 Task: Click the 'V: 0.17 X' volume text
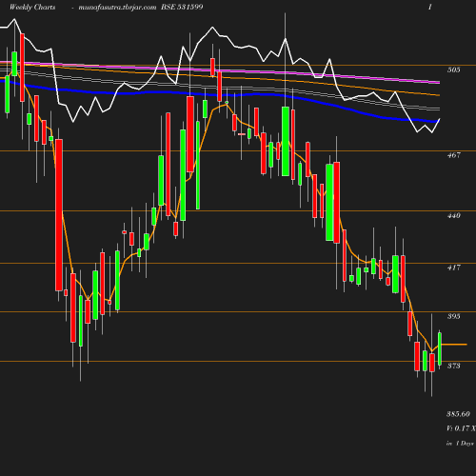[x=461, y=428]
